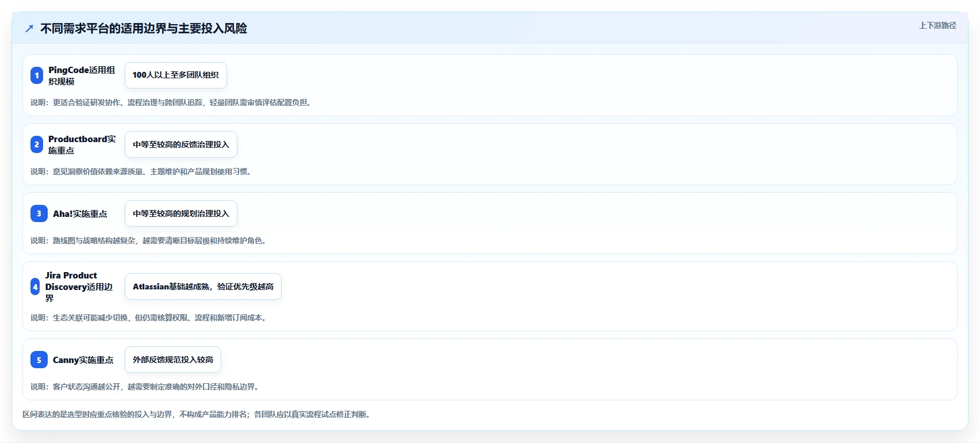This screenshot has height=443, width=980.
Task: Click the PingCode适用组织规模 heading
Action: 82,75
